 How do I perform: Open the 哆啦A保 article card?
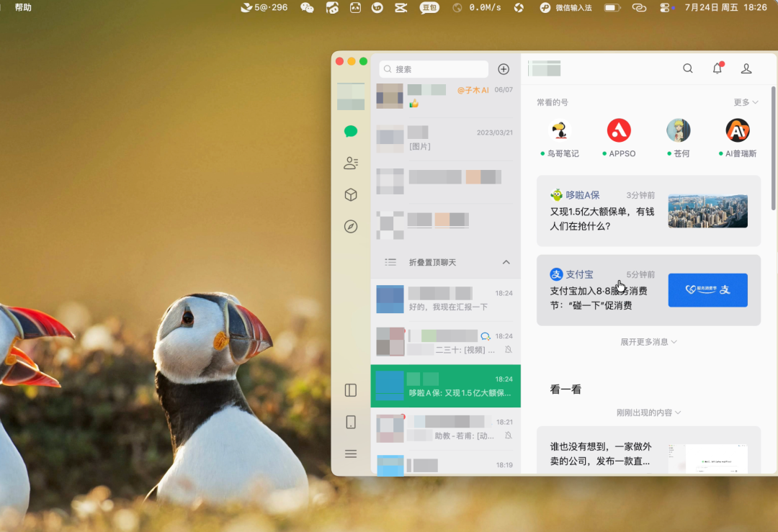(x=648, y=211)
